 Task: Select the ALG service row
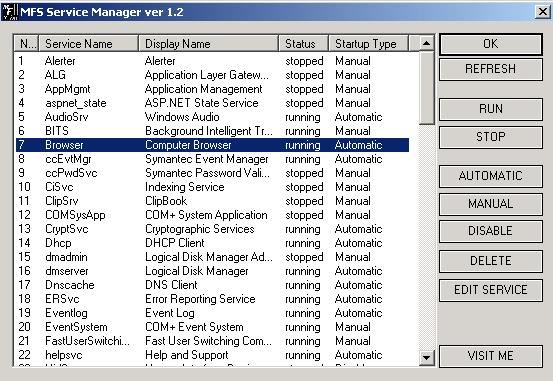pos(212,75)
